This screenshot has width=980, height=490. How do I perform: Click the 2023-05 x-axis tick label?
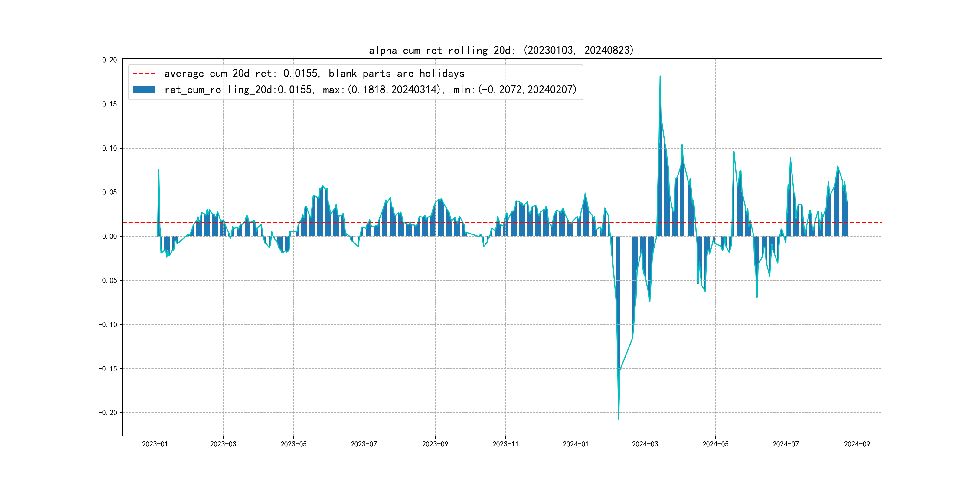(293, 444)
